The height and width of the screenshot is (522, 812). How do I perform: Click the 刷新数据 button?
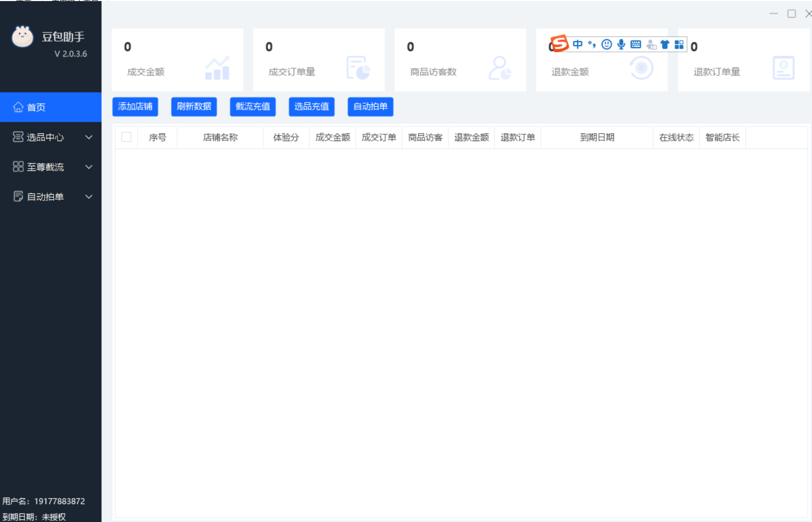point(194,106)
